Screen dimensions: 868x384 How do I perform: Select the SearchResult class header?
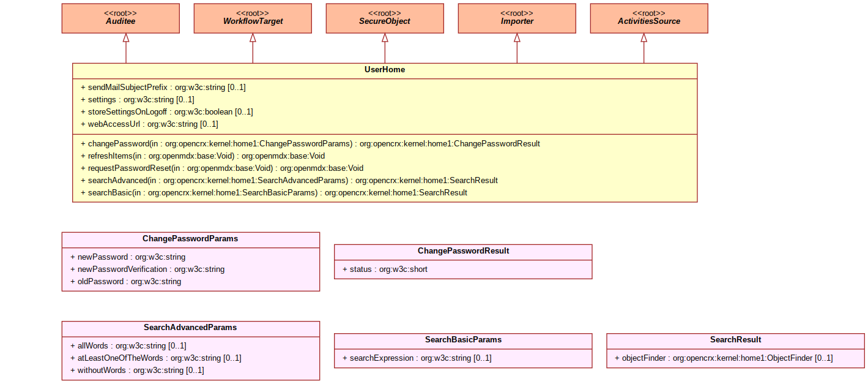(x=736, y=340)
